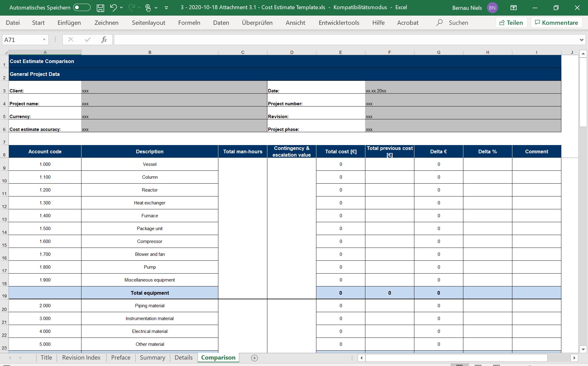Switch to the Revision Index sheet
This screenshot has width=588, height=366.
coord(81,357)
